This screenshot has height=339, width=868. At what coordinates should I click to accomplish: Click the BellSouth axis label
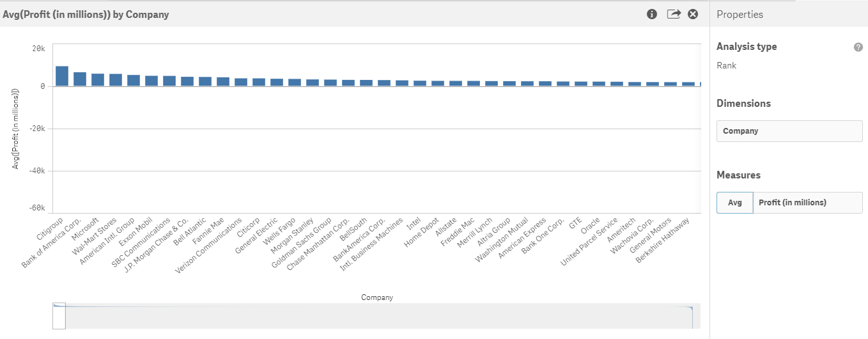355,231
